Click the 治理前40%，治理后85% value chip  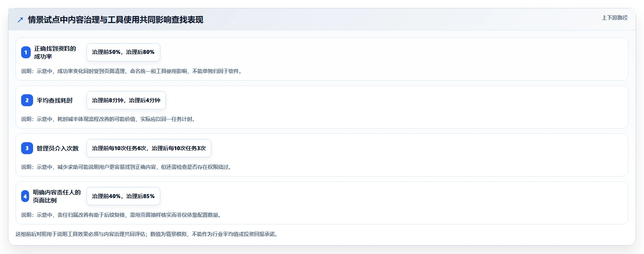click(x=123, y=196)
